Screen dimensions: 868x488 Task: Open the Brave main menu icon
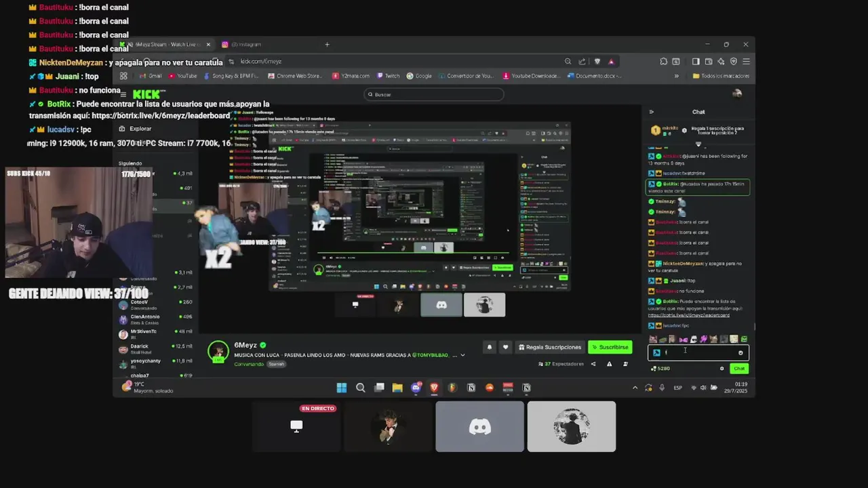pyautogui.click(x=746, y=61)
